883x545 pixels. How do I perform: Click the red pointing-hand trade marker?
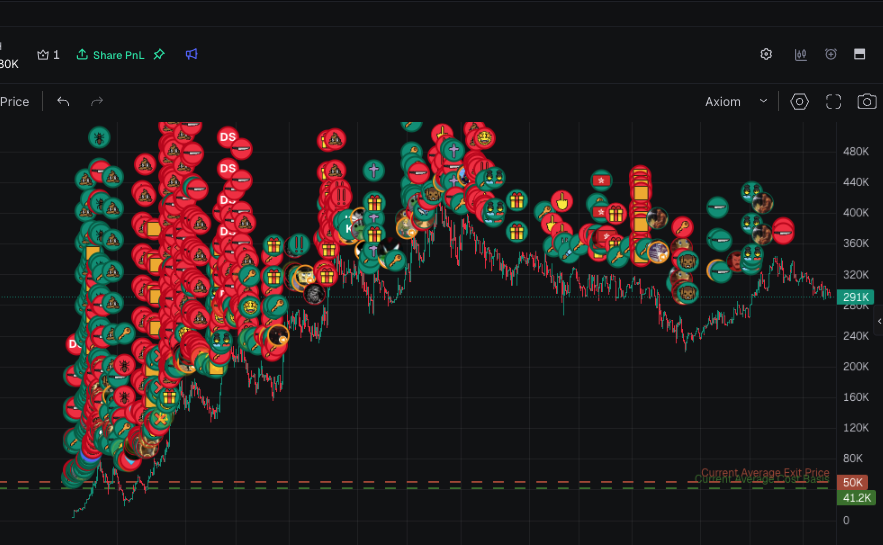tap(561, 201)
